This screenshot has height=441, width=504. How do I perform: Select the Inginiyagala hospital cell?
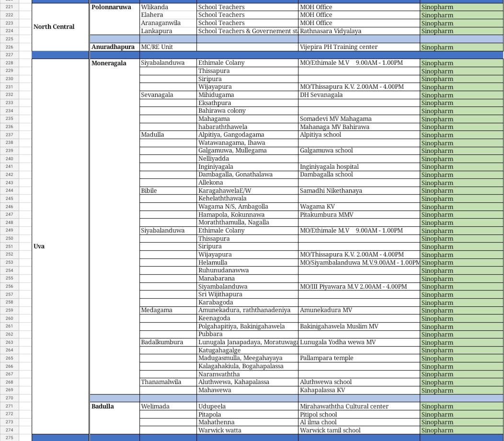[359, 167]
